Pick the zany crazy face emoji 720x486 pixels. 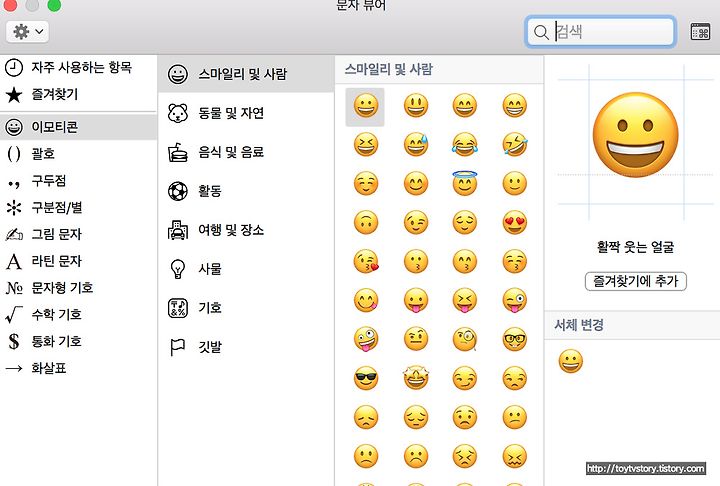tap(366, 340)
